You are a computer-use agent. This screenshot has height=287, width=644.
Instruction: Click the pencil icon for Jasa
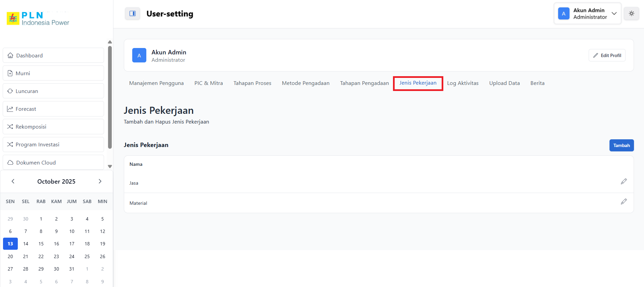click(x=624, y=182)
